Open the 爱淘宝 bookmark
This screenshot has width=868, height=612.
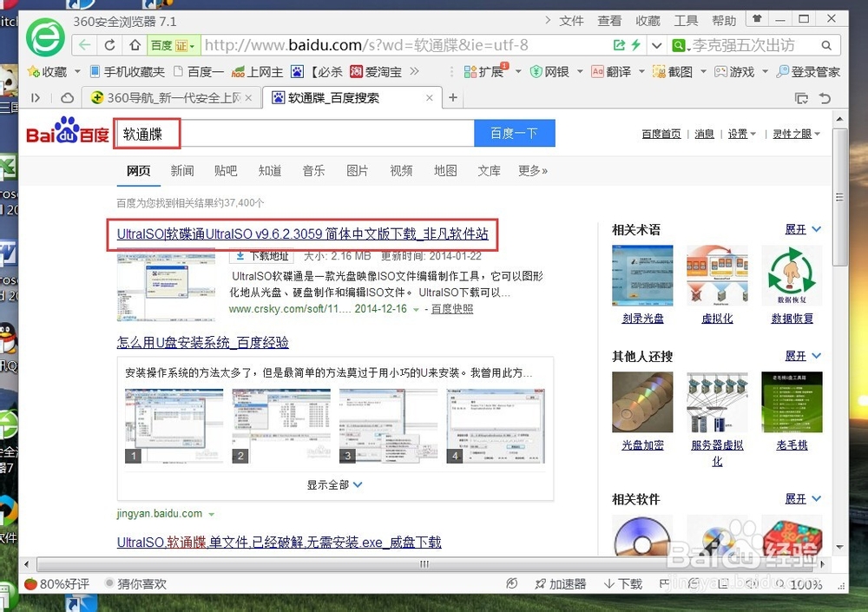tap(377, 71)
